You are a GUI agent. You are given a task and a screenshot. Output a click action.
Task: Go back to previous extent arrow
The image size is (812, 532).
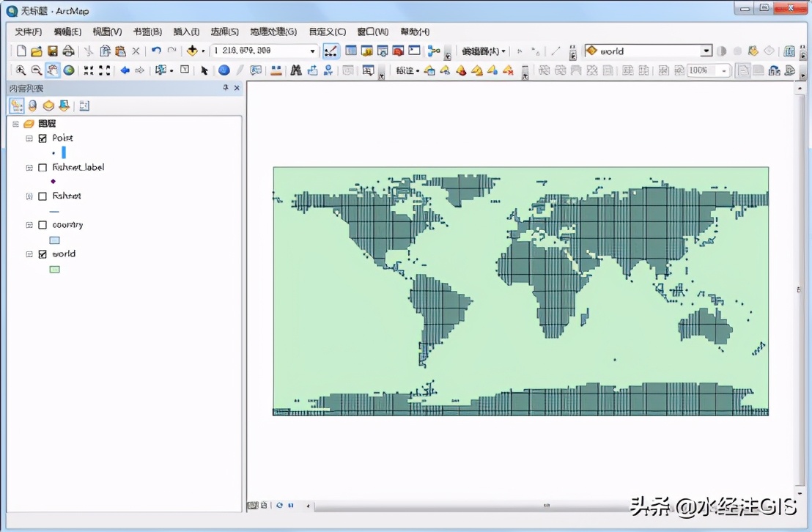(125, 70)
